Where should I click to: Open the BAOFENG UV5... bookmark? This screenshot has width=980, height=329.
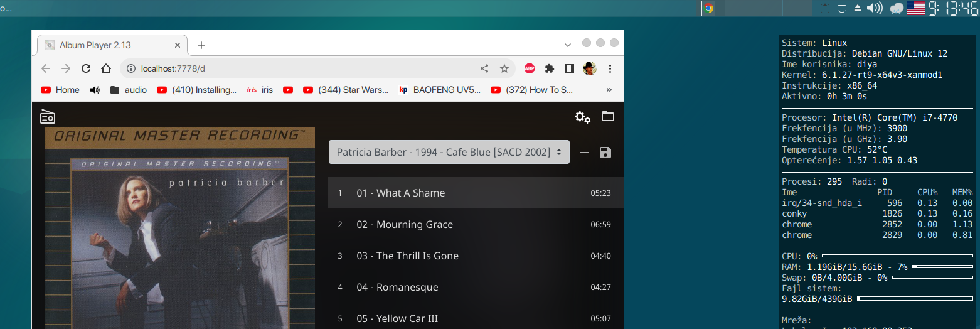pyautogui.click(x=440, y=90)
